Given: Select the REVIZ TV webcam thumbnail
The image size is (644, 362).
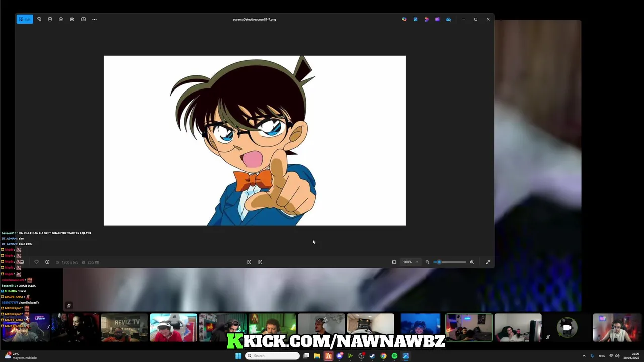Looking at the screenshot, I should pyautogui.click(x=124, y=328).
